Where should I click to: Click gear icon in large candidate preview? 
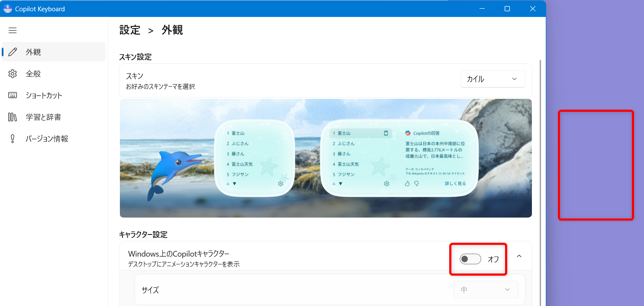point(386,184)
